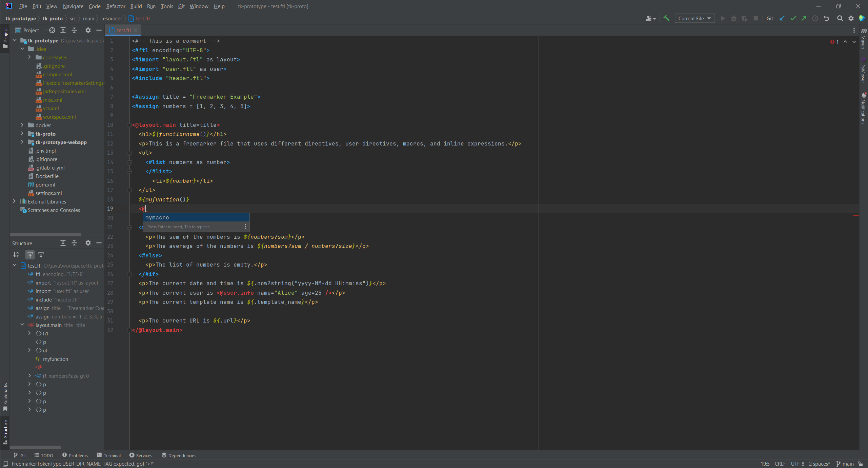Click Structure panel expand all icon

[63, 243]
